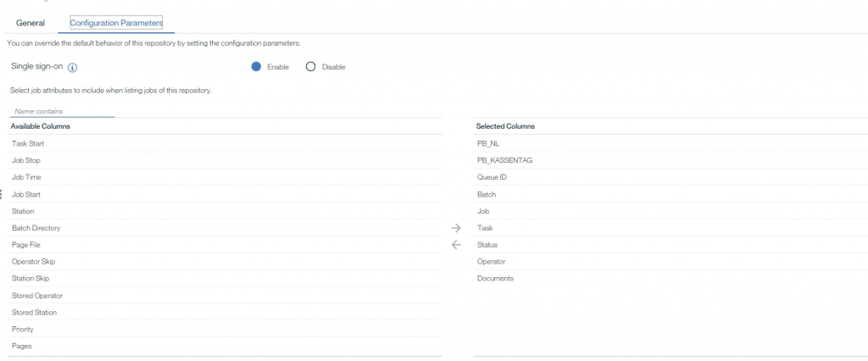Screen dimensions: 868x361
Task: Select Batch in Selected Columns
Action: pos(671,194)
